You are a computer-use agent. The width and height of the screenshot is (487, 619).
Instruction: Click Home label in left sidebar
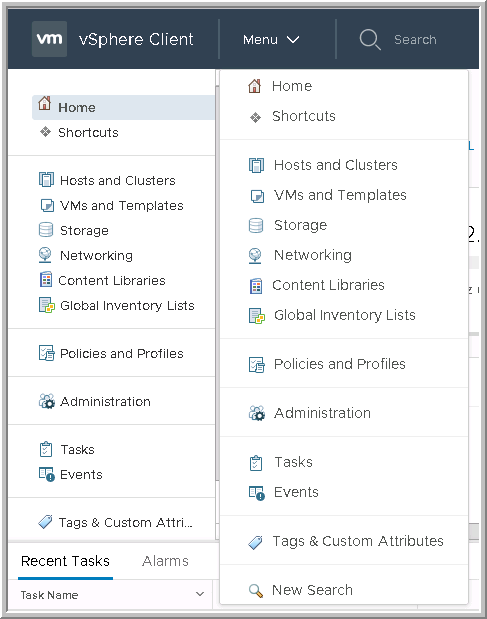(x=77, y=107)
